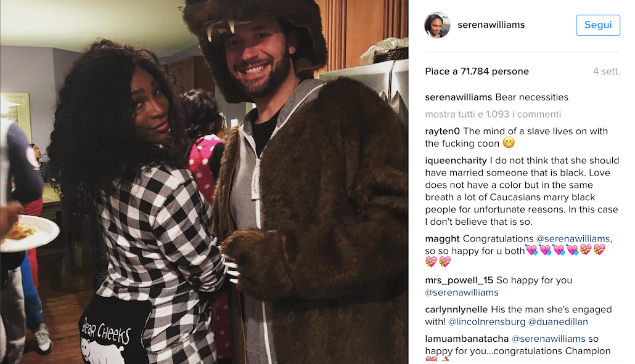View the 71.784 likes list
This screenshot has width=635, height=364.
(477, 71)
